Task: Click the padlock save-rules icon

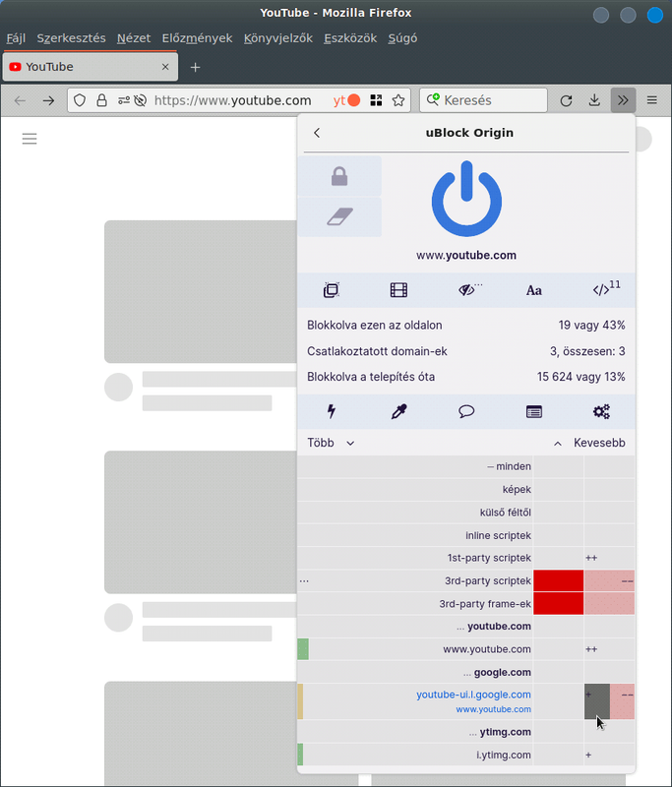Action: point(339,176)
